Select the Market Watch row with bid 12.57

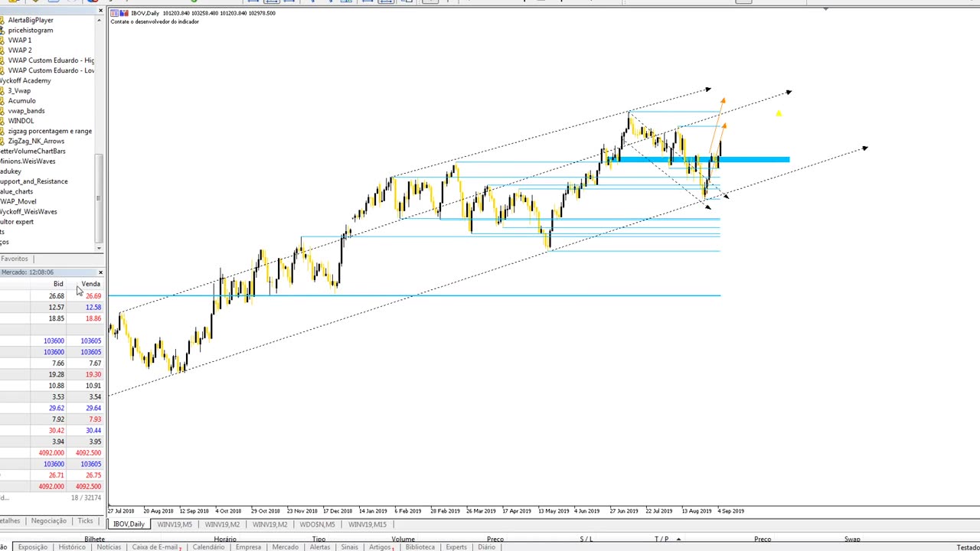tap(52, 307)
